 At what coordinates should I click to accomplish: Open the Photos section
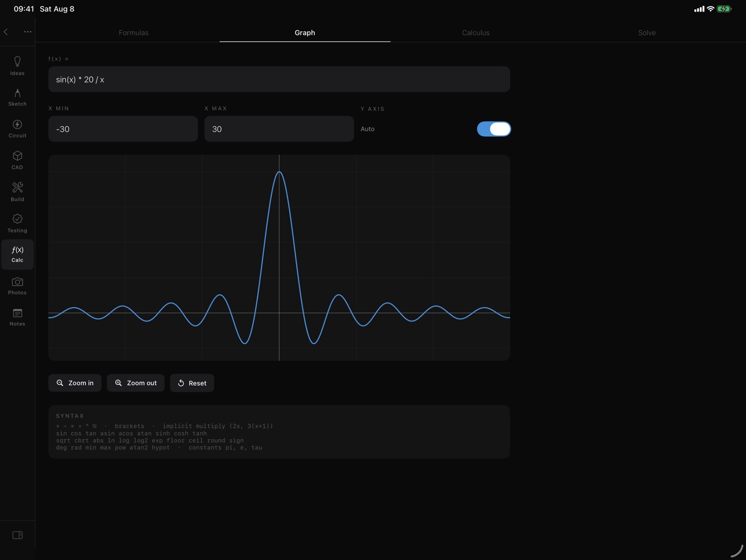pos(17,286)
